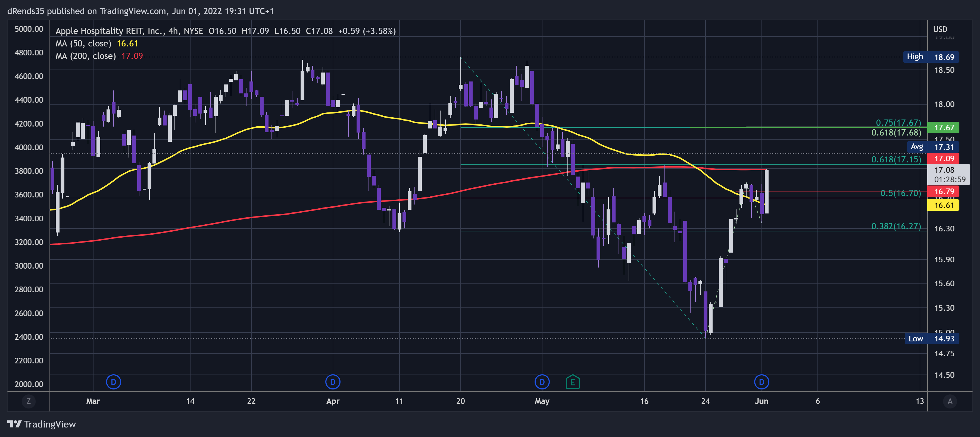
Task: Click the 18.50 right scale value
Action: (944, 70)
